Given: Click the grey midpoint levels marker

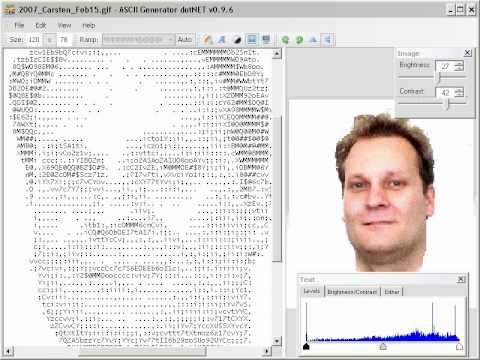Looking at the screenshot, I should pos(383,347).
